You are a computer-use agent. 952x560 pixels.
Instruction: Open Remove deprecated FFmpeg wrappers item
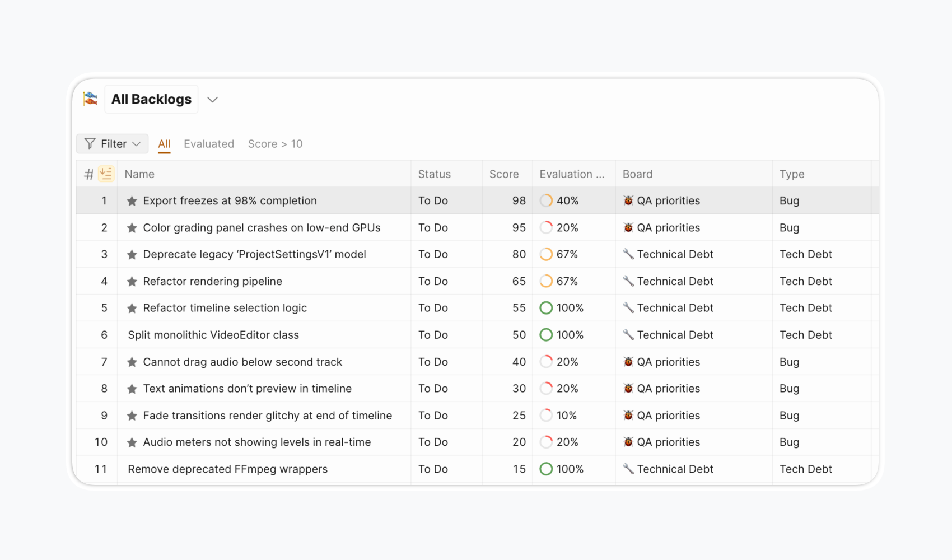click(x=227, y=469)
